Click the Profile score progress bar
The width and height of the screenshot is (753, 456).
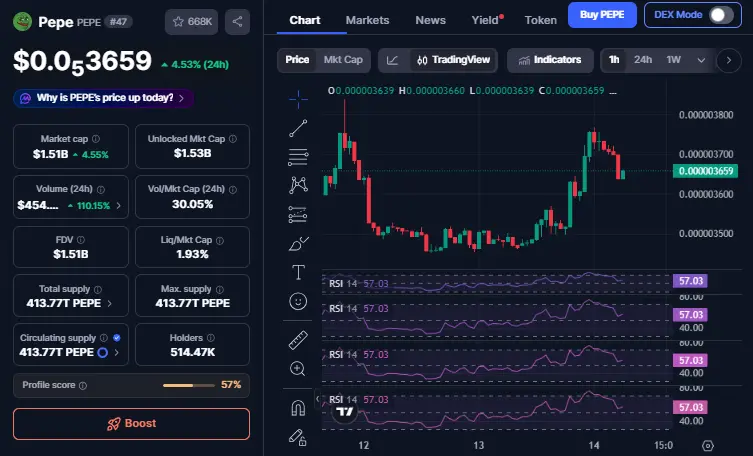(x=189, y=385)
